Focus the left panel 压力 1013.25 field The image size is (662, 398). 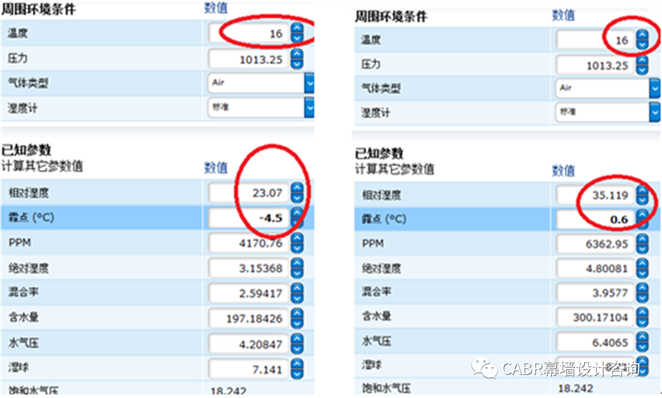click(x=249, y=59)
